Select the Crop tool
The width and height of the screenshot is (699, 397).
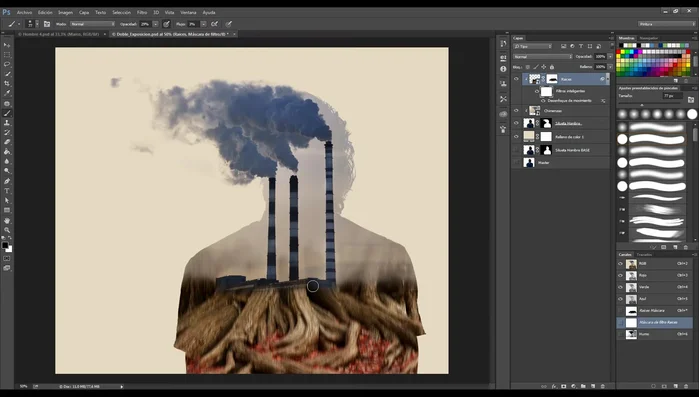point(7,83)
